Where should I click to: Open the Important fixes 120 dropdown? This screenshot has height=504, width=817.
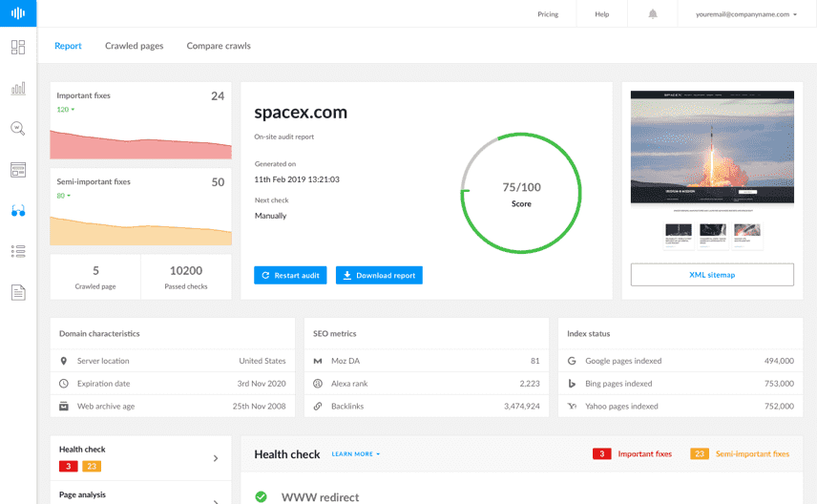(66, 110)
